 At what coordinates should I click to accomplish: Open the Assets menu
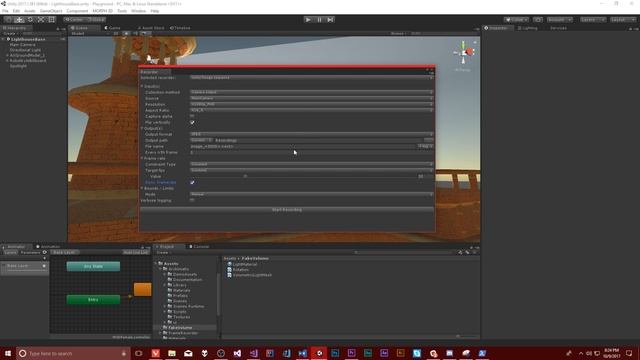click(30, 11)
